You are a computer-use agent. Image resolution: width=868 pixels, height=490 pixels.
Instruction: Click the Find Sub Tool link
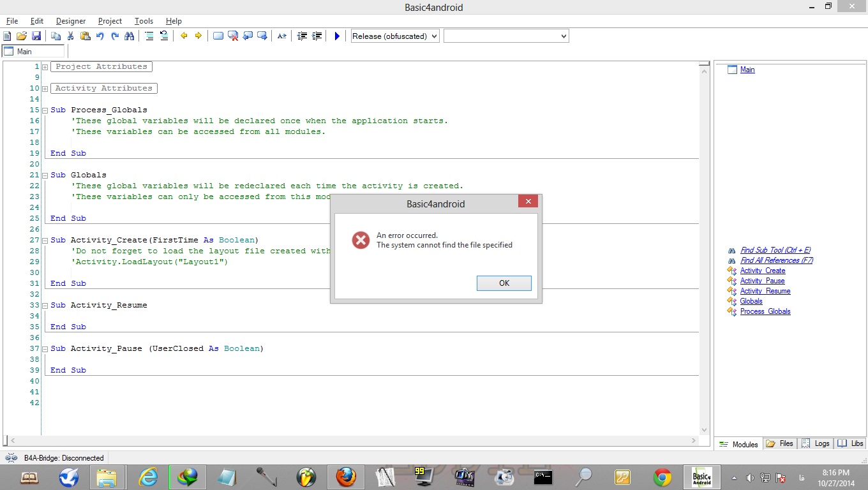click(775, 250)
